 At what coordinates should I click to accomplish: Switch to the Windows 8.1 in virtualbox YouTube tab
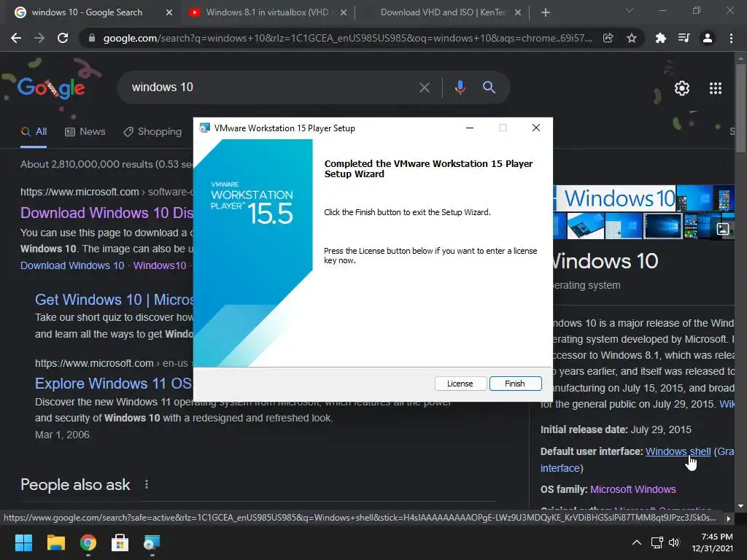click(x=267, y=12)
